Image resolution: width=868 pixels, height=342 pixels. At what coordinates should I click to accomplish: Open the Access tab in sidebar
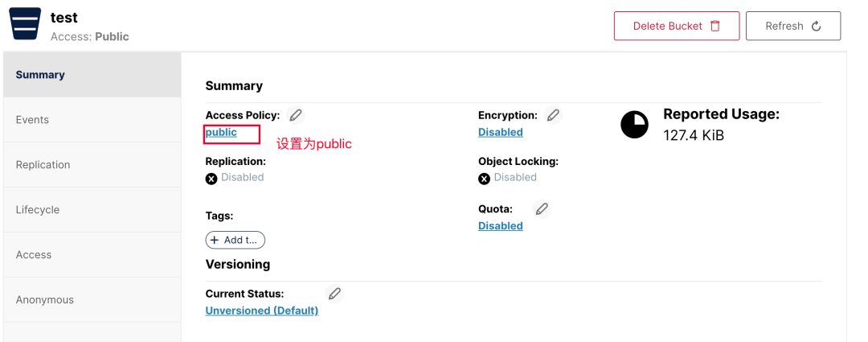[x=34, y=255]
